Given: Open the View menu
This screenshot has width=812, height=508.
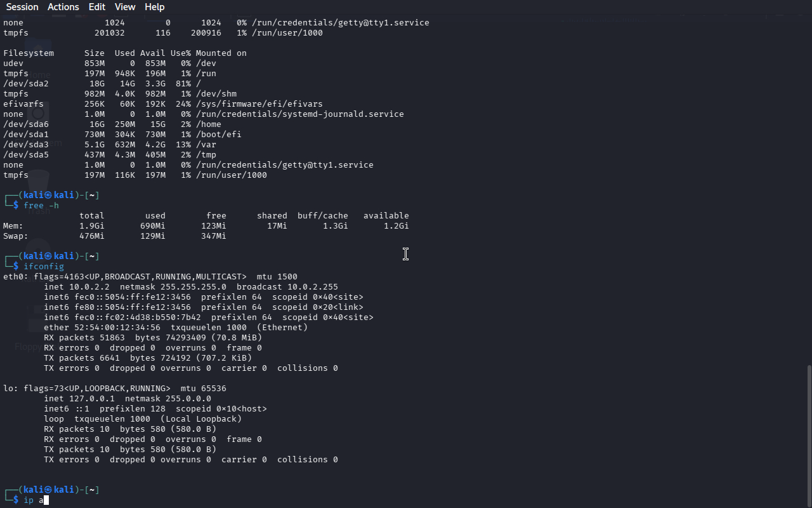Looking at the screenshot, I should [125, 7].
